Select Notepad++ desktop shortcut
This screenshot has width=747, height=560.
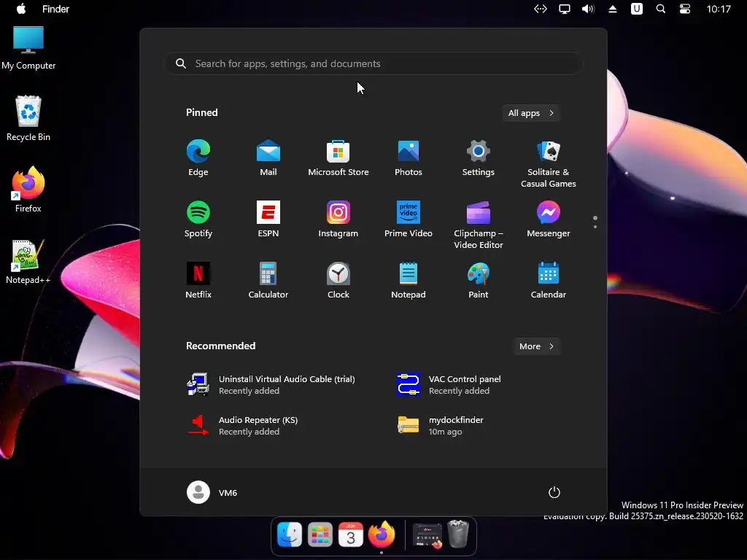tap(28, 262)
